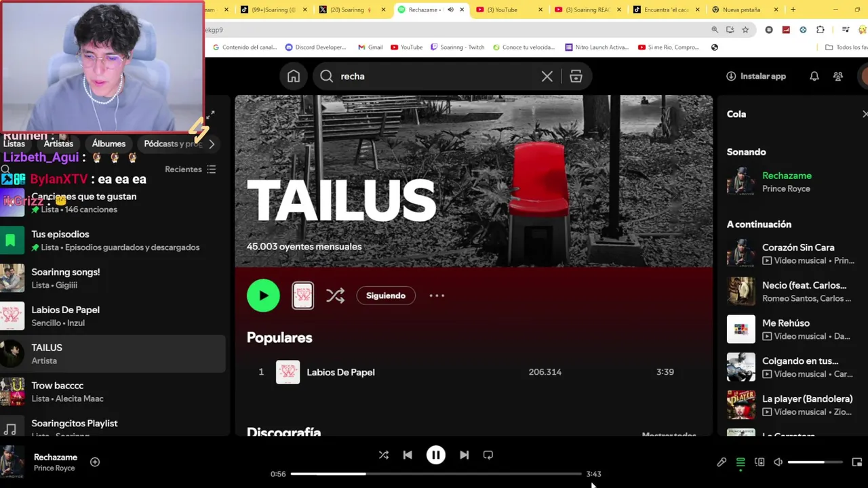
Task: Click the magnifier icon in the search bar
Action: click(x=327, y=77)
